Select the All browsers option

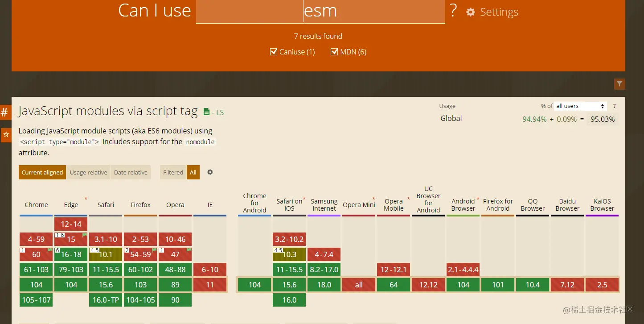193,172
